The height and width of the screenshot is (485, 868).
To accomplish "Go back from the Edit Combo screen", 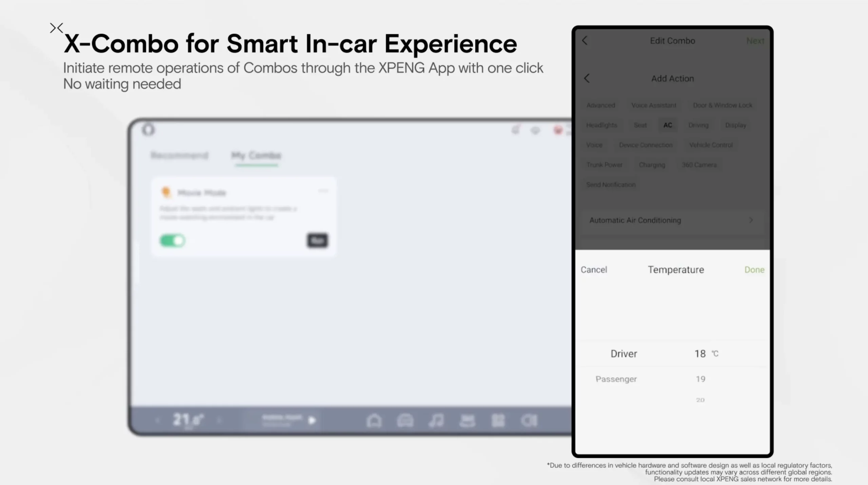I will tap(585, 41).
